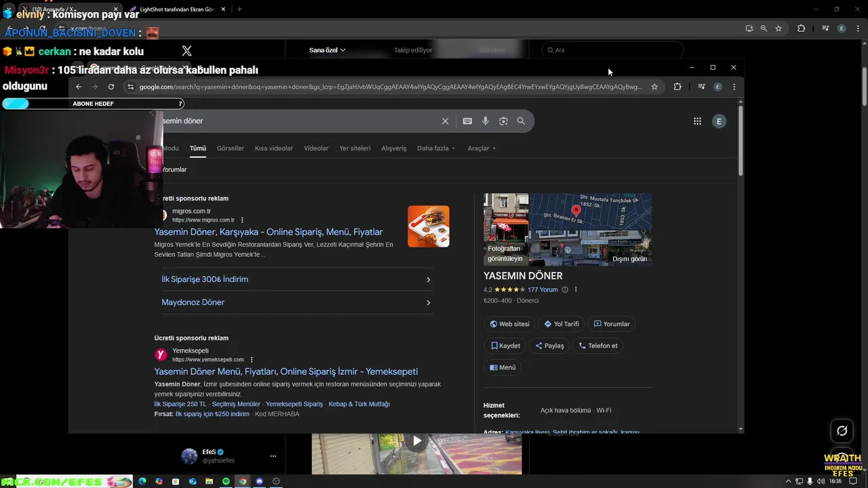The height and width of the screenshot is (488, 868).
Task: Open media controls icon in Google window
Action: (x=701, y=87)
